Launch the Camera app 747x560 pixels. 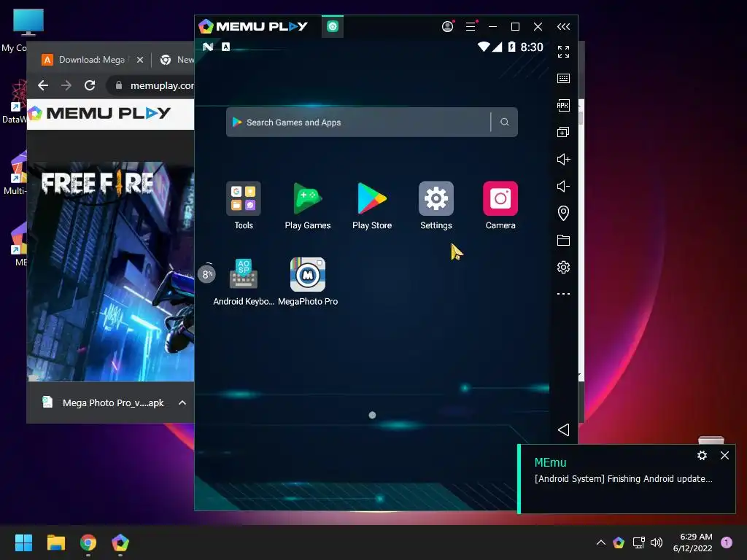click(500, 198)
